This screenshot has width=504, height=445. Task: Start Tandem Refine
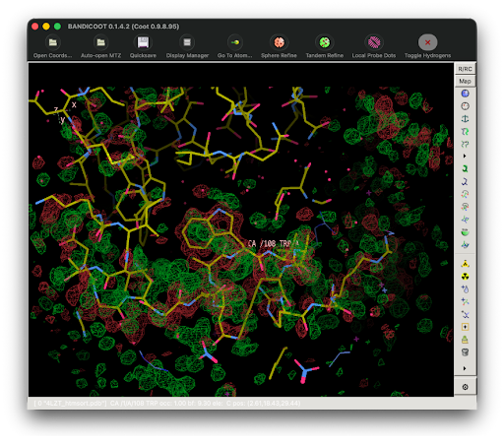(325, 46)
